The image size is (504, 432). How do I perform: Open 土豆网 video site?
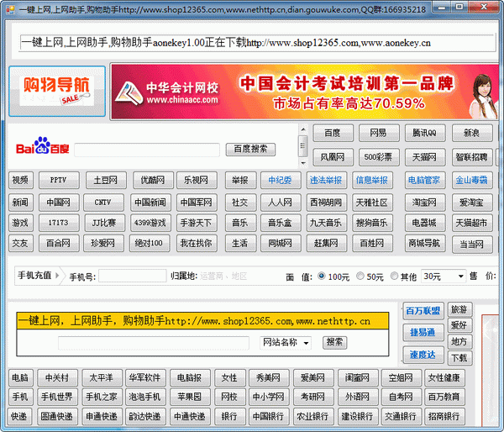click(106, 180)
